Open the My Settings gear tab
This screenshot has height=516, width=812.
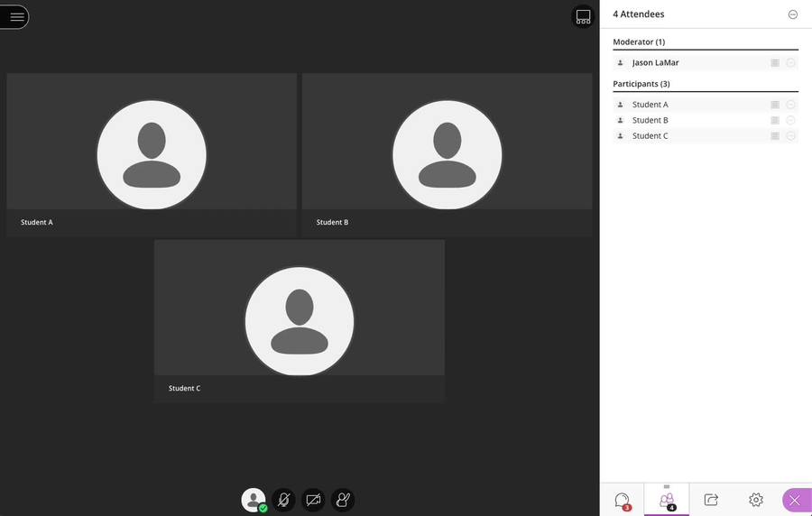coord(756,500)
